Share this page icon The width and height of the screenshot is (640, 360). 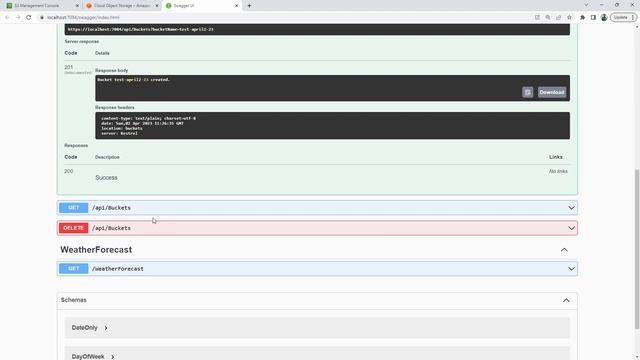tap(558, 18)
